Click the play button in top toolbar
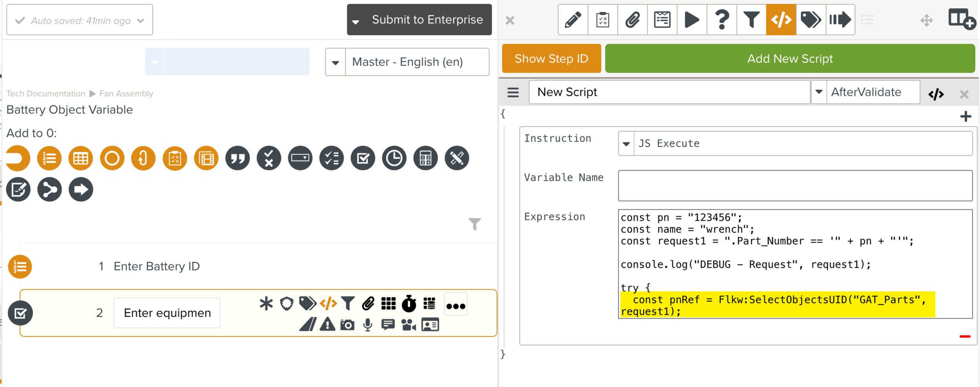Image resolution: width=980 pixels, height=387 pixels. (692, 20)
